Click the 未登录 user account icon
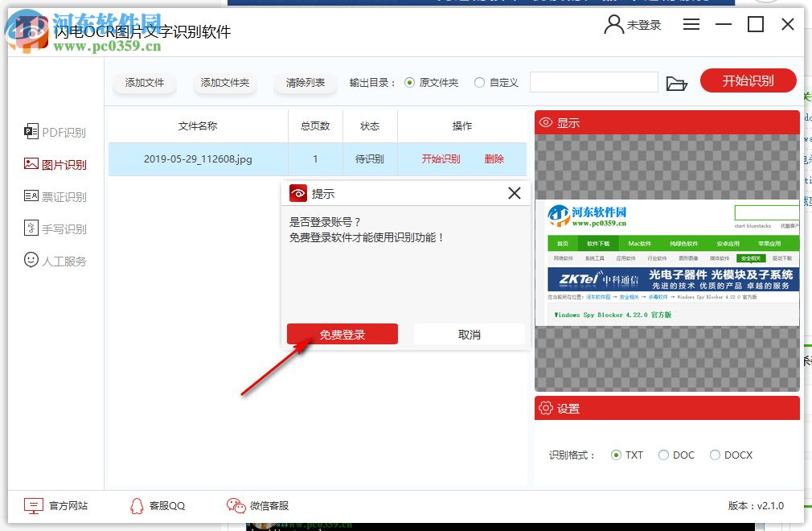Screen dimensions: 812x531 [613, 24]
